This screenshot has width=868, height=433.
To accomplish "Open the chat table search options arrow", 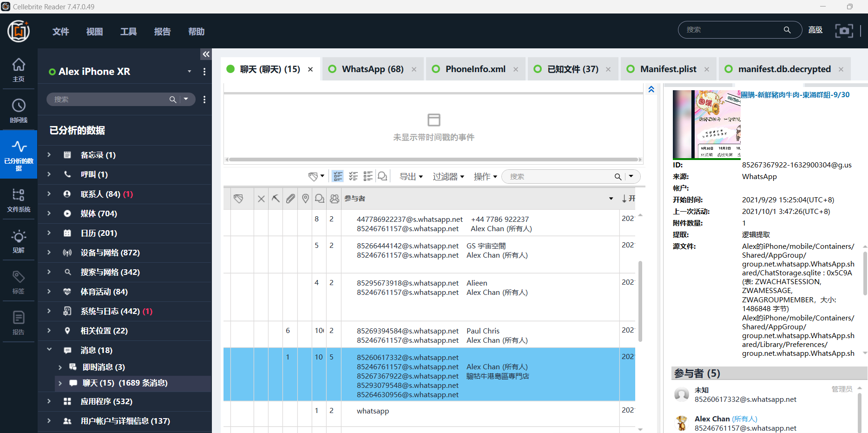I will [631, 176].
